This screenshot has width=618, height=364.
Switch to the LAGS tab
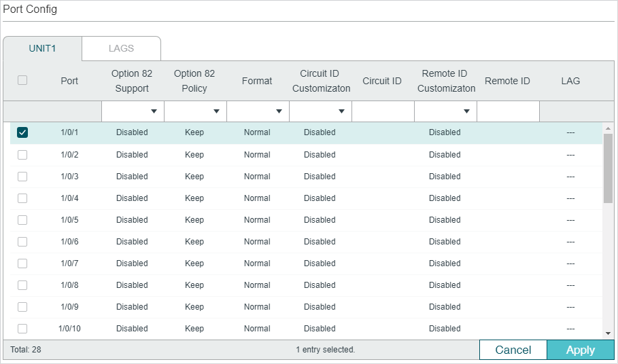point(121,49)
